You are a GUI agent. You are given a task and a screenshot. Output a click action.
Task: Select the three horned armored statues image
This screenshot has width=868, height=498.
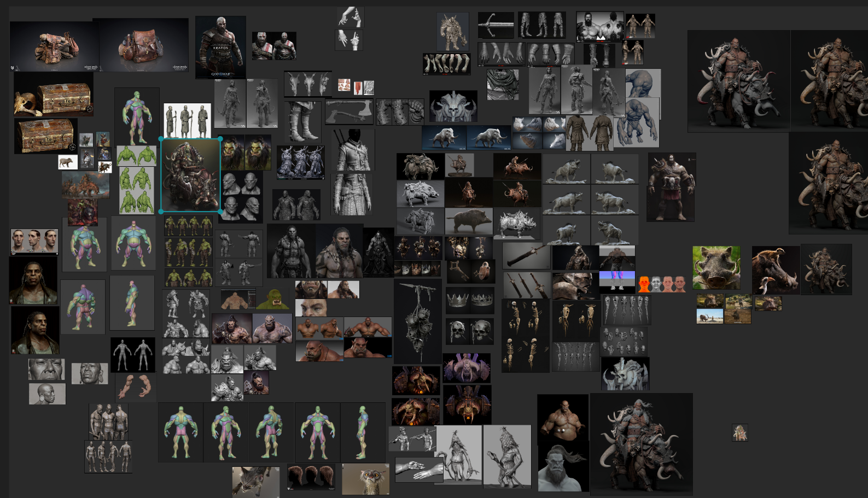click(x=301, y=162)
